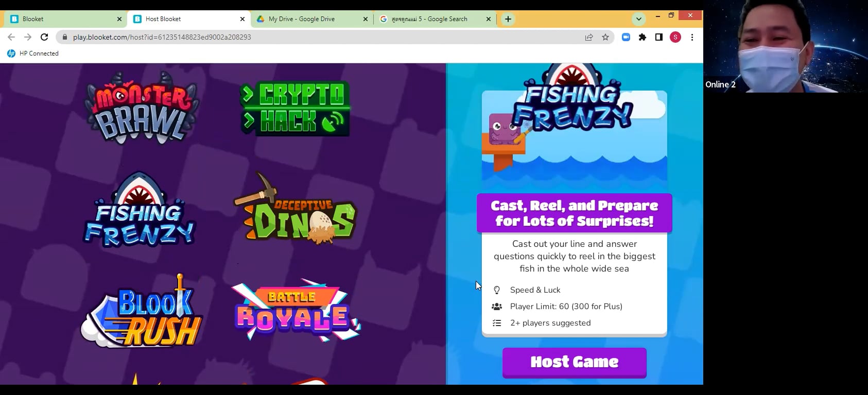Toggle the browser side panel
868x395 pixels.
[x=659, y=37]
